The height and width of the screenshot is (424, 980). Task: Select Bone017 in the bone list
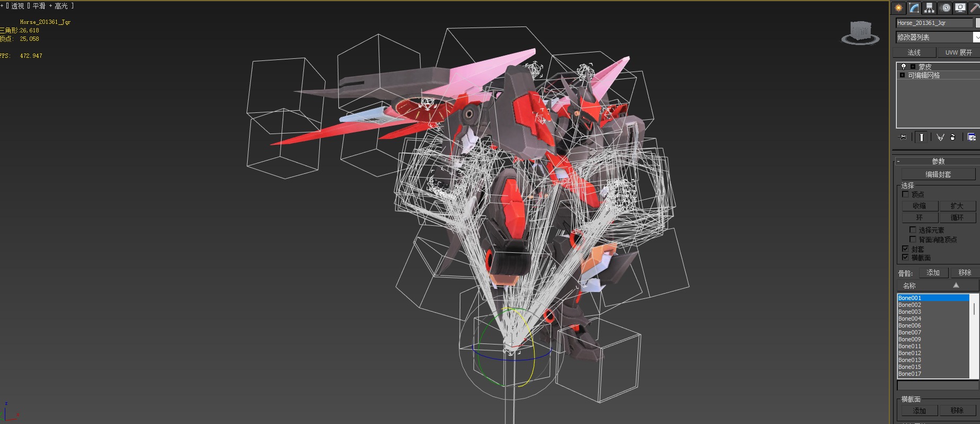click(933, 374)
